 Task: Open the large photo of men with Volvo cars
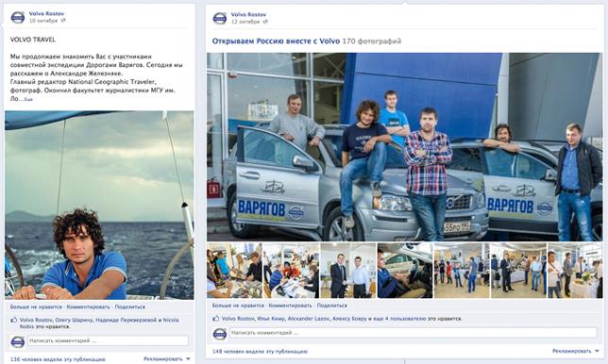click(x=405, y=147)
